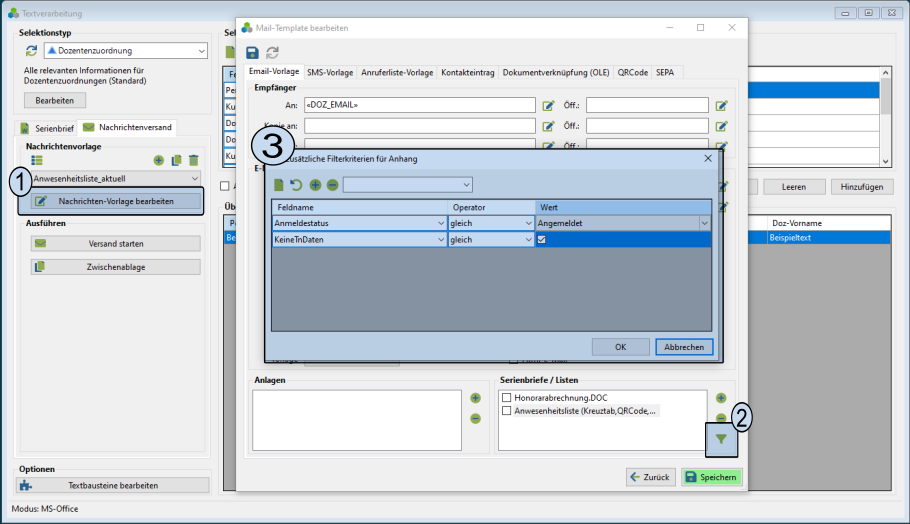Screen dimensions: 910x524
Task: Check the Honorarabrechnung.DOC checkbox
Action: [507, 398]
